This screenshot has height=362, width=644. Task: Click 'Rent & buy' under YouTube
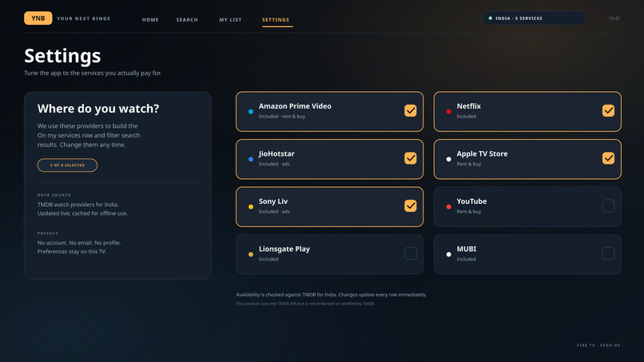tap(469, 212)
